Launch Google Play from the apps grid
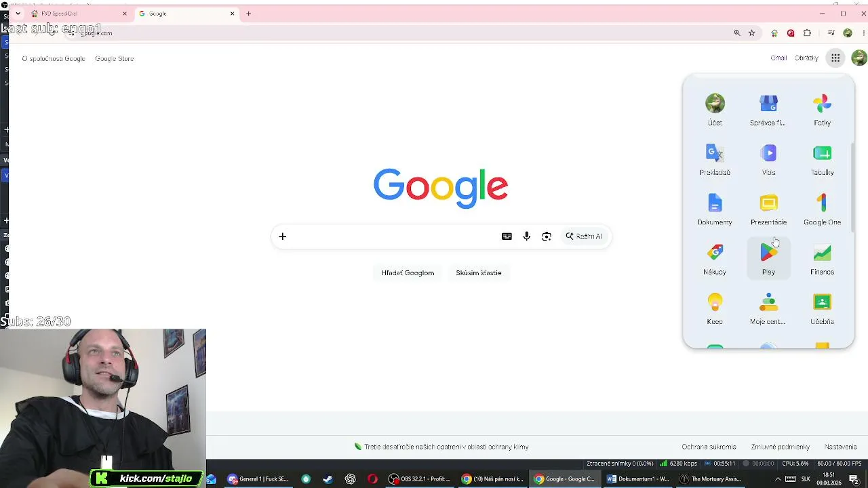 point(768,259)
